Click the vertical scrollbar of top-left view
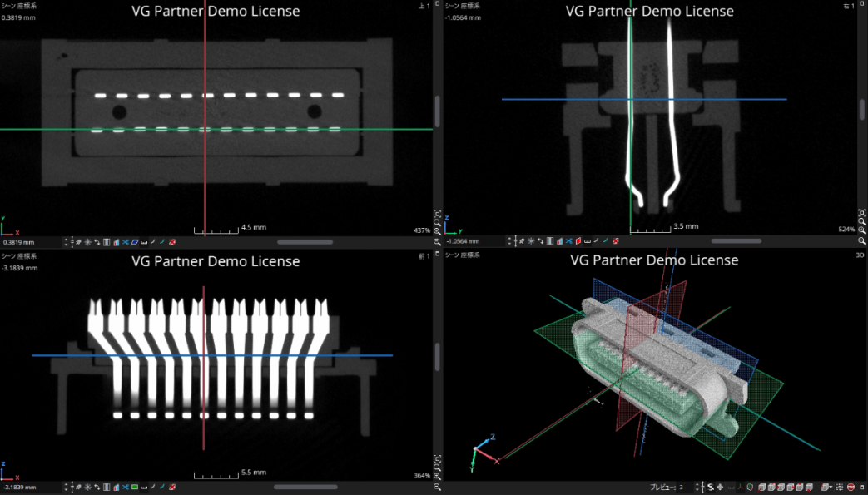868x495 pixels. click(x=438, y=111)
